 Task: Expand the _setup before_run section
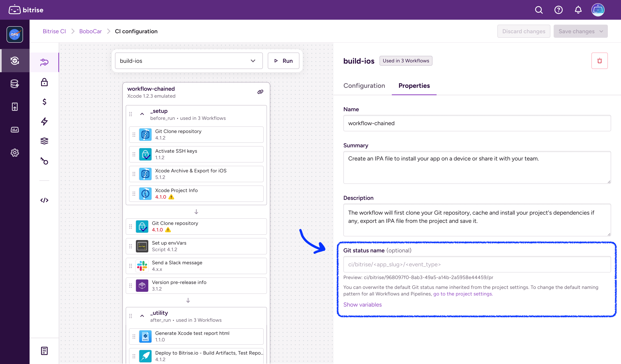(x=142, y=114)
